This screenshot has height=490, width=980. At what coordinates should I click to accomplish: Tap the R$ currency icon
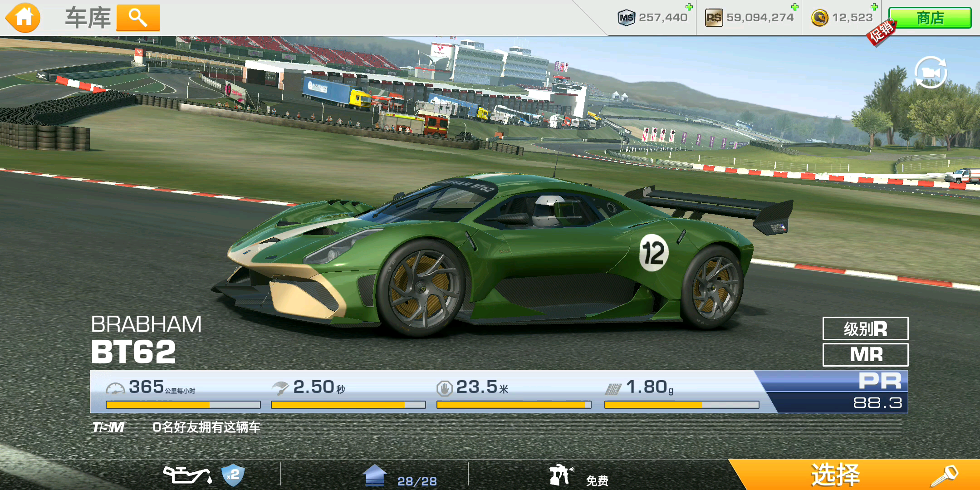[x=714, y=18]
